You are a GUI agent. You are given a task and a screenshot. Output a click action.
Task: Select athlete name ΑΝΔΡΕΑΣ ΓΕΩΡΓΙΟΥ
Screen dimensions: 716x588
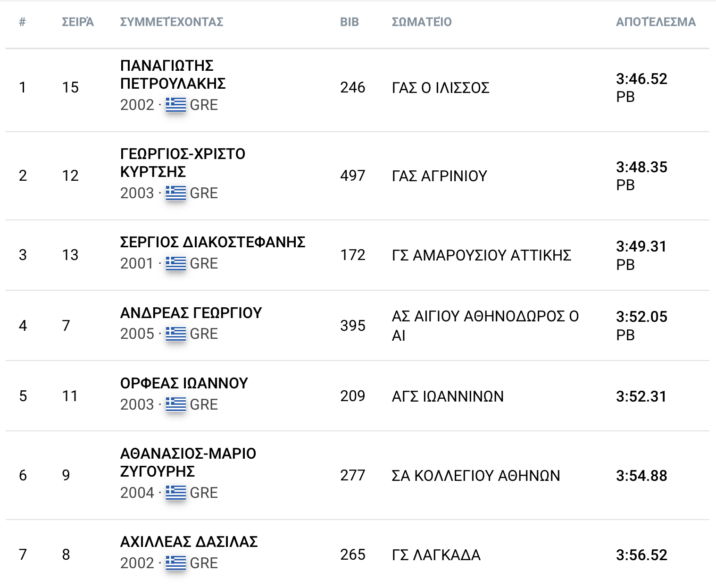click(191, 313)
